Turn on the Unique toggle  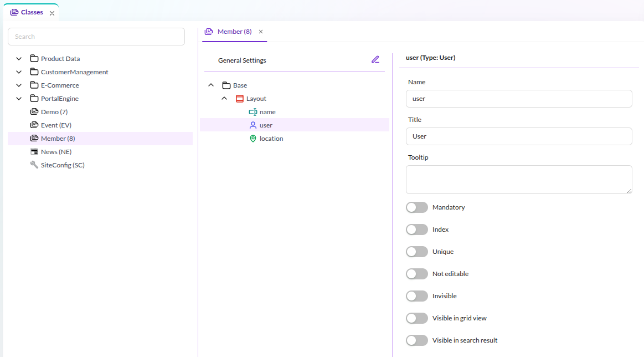click(417, 252)
